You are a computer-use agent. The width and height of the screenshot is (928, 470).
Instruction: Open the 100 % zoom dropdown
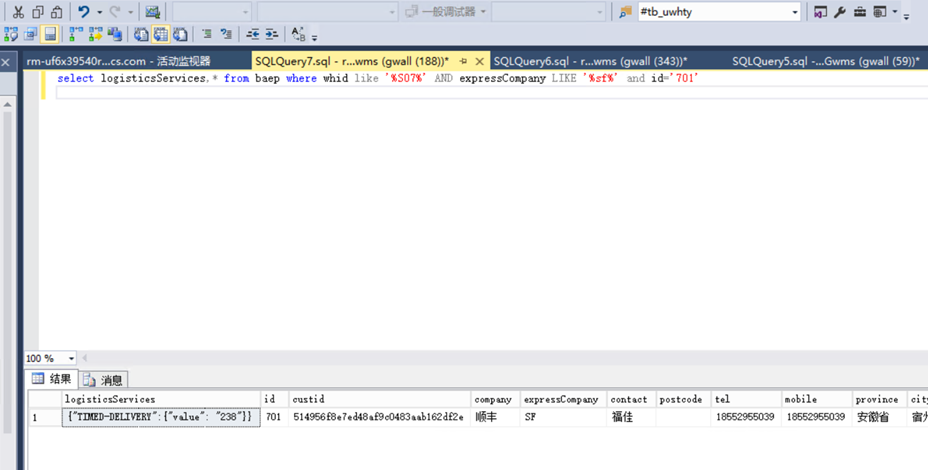coord(71,359)
